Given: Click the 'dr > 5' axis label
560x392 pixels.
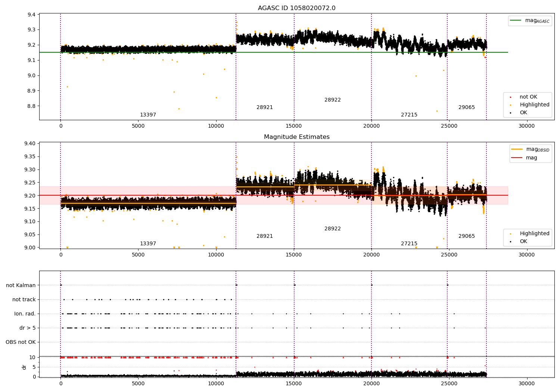Looking at the screenshot, I should (28, 328).
